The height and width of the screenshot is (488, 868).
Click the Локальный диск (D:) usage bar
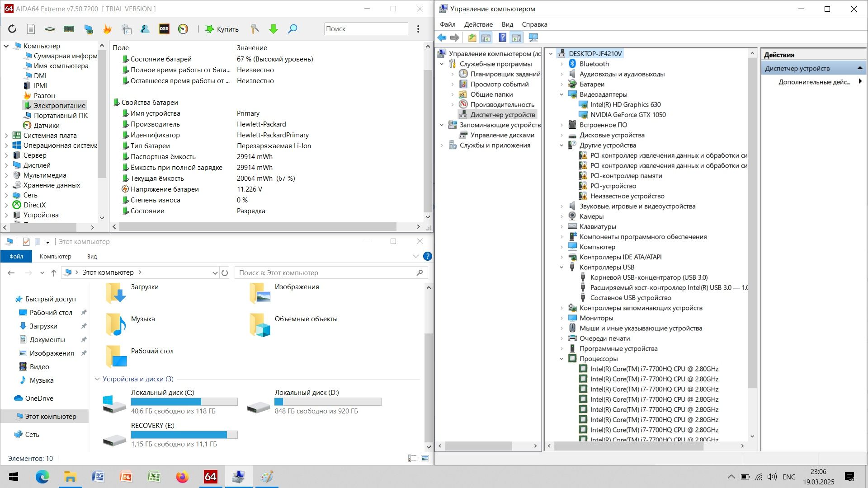[328, 402]
